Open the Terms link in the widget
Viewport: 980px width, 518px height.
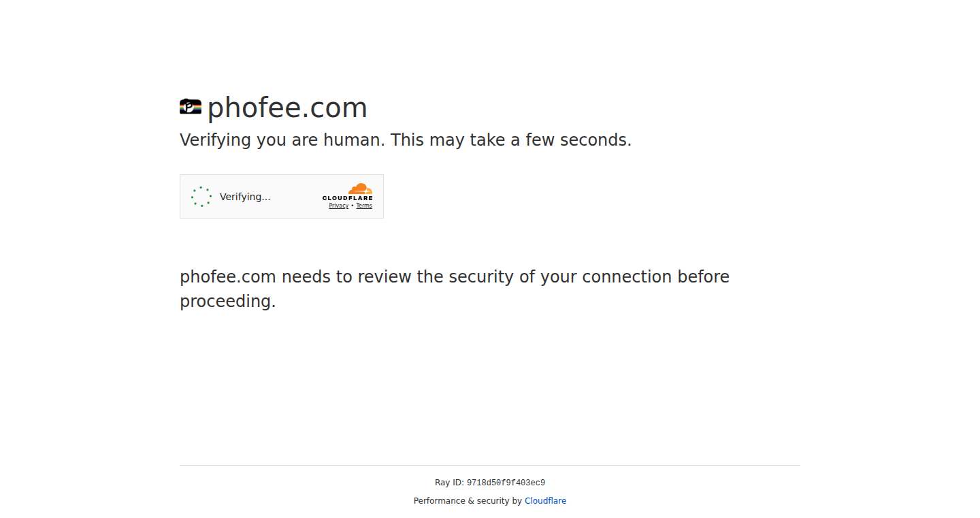364,206
